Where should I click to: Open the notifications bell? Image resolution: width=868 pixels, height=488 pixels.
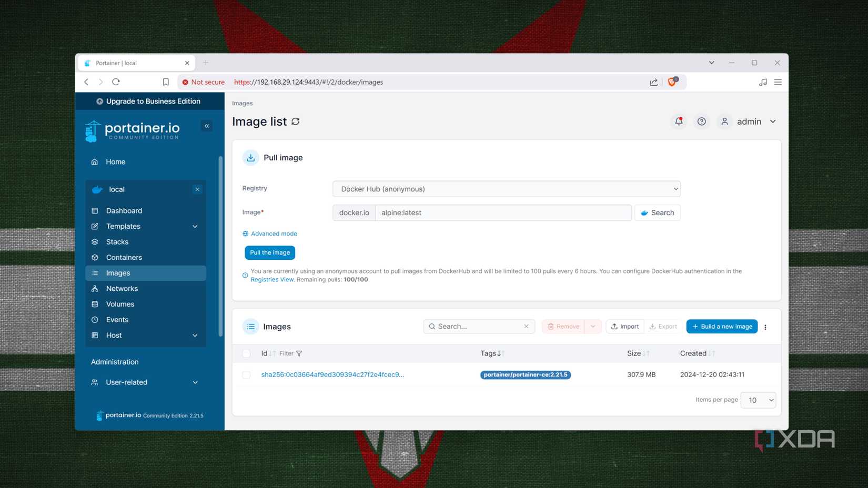(x=678, y=121)
